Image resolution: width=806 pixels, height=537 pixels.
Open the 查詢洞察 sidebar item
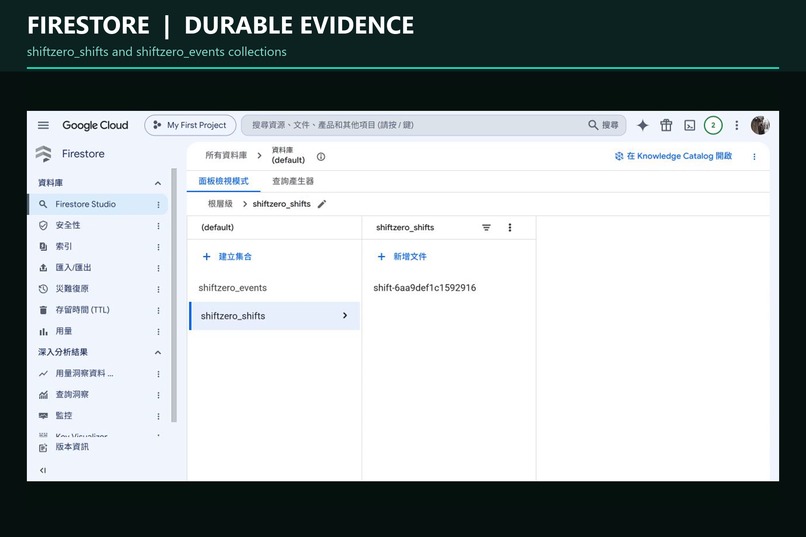71,395
